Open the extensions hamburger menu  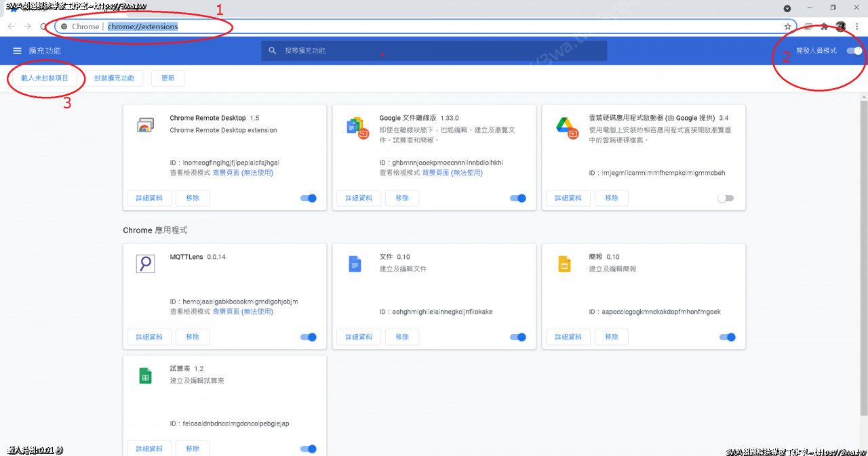(17, 51)
